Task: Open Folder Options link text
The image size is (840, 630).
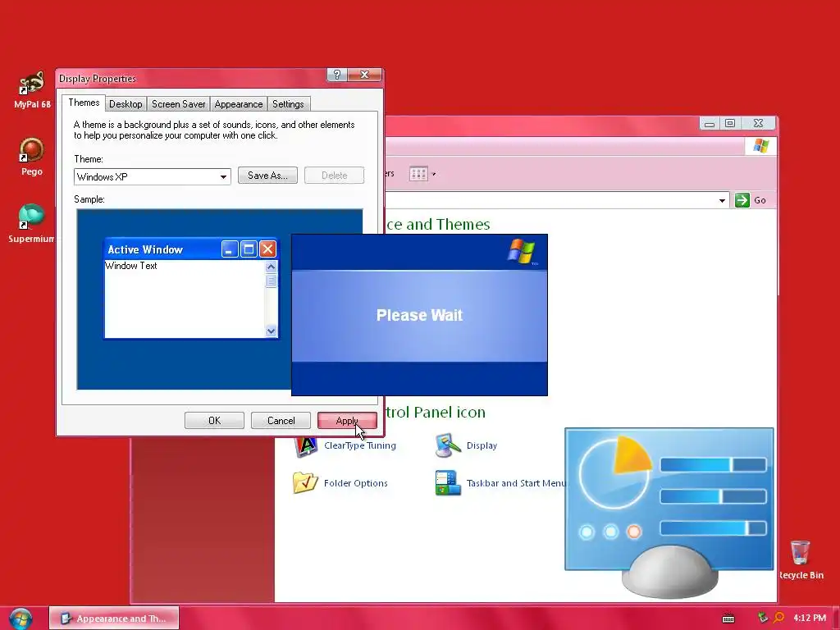Action: pos(356,483)
